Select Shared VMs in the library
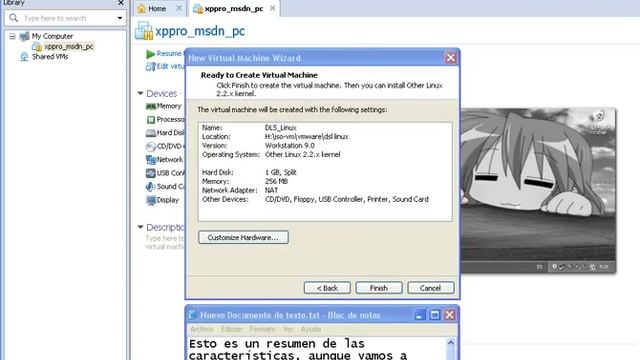Screen dimensions: 640x360 coord(50,57)
